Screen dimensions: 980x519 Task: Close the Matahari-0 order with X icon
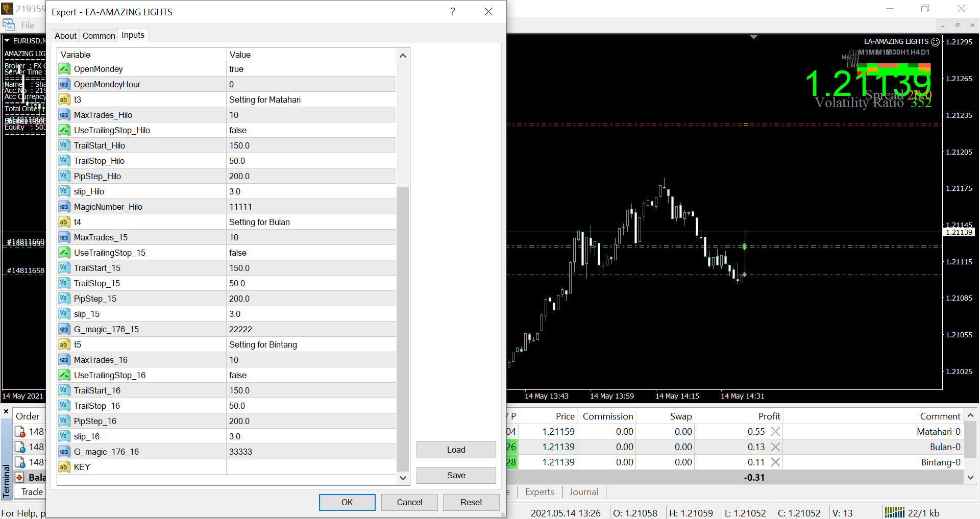point(775,432)
